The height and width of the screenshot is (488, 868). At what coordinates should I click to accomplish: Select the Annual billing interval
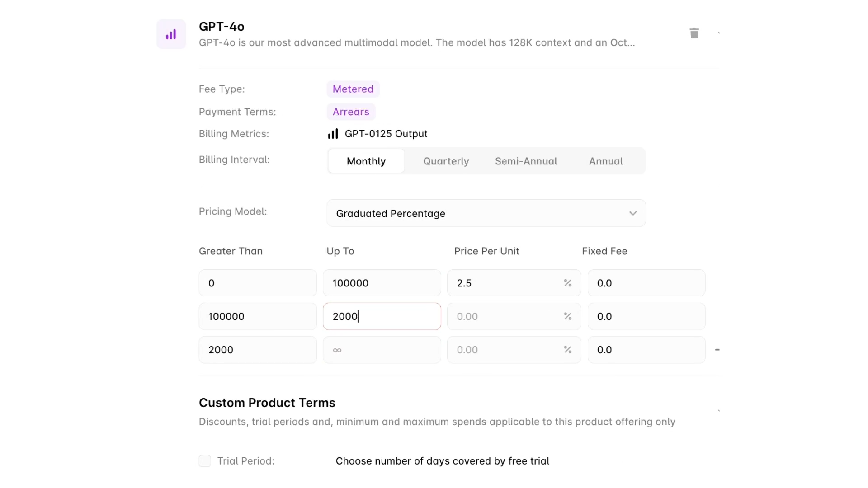tap(606, 161)
